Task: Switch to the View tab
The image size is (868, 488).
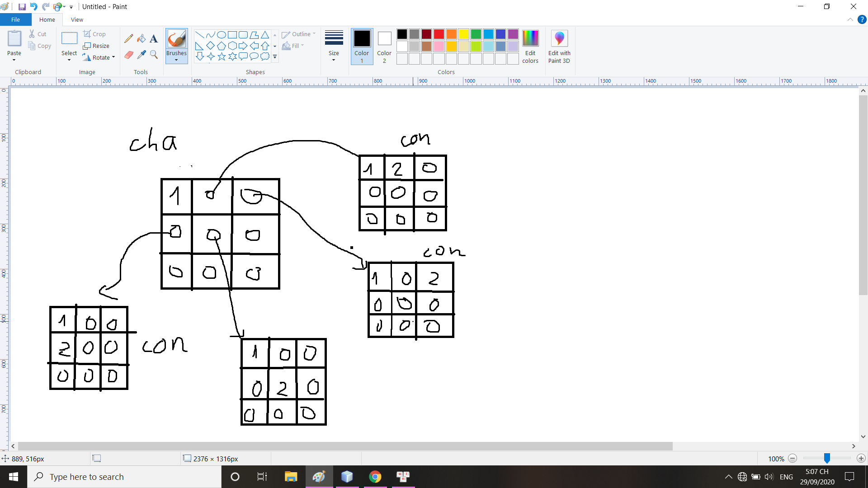Action: (x=77, y=19)
